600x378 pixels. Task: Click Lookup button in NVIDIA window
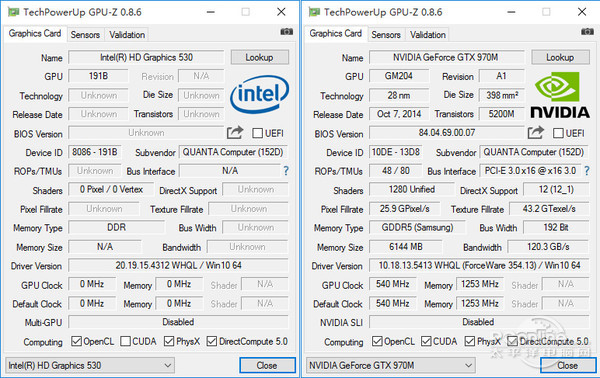click(x=560, y=57)
